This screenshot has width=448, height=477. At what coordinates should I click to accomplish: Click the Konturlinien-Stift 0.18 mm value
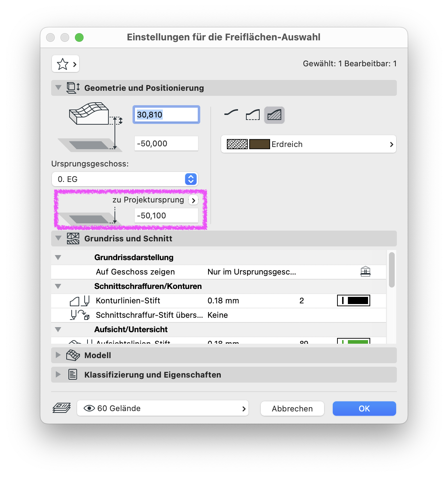[223, 300]
